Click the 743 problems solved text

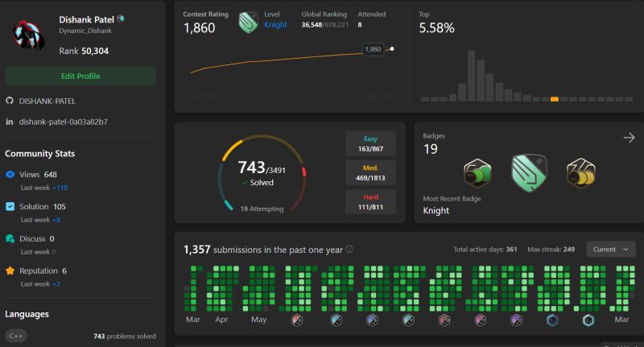click(125, 336)
